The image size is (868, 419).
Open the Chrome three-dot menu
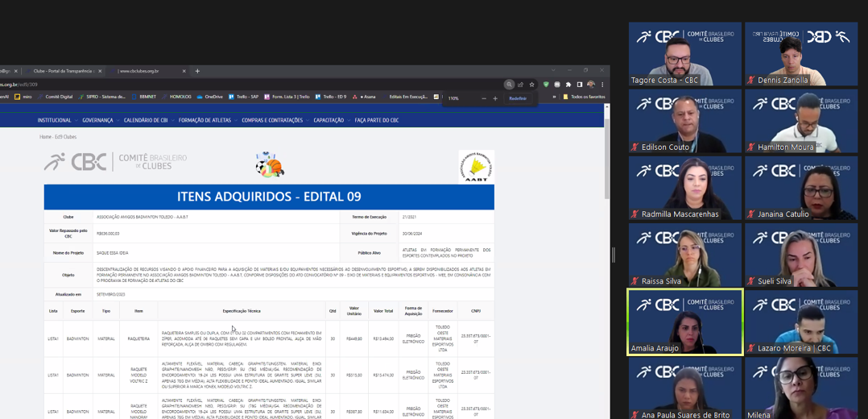pos(602,85)
